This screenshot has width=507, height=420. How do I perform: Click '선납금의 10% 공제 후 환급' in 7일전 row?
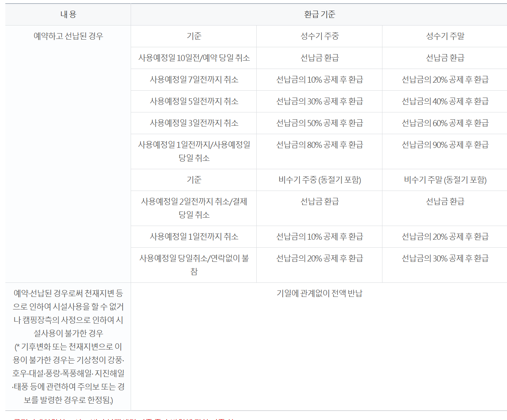pos(320,80)
